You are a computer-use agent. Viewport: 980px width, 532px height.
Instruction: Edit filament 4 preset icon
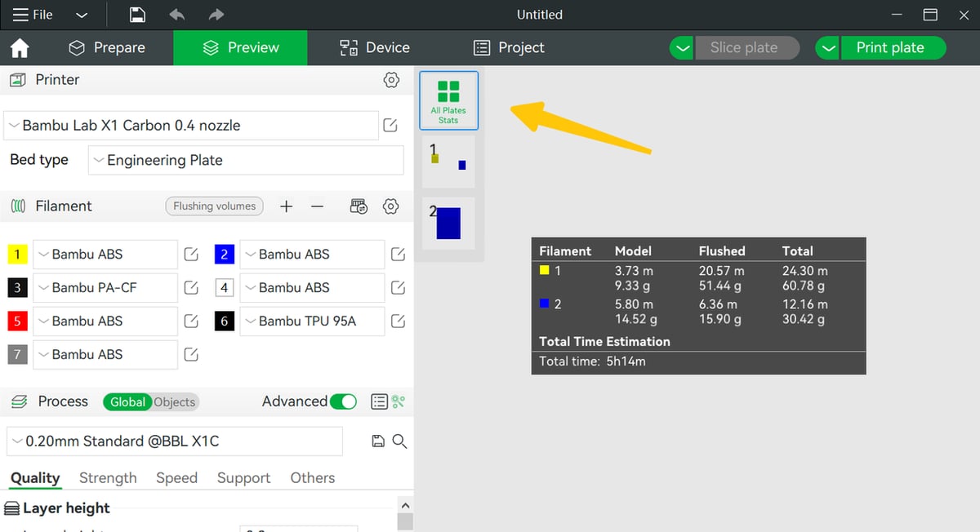(398, 288)
